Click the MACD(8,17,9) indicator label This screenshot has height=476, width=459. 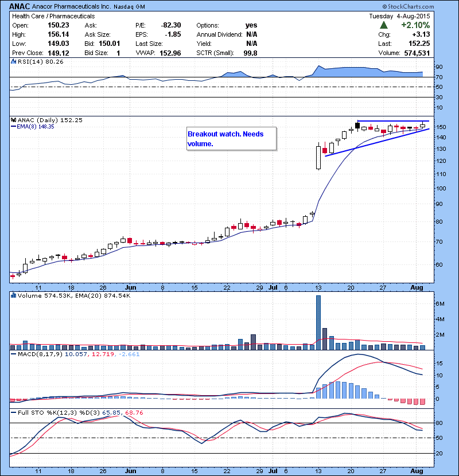click(40, 354)
